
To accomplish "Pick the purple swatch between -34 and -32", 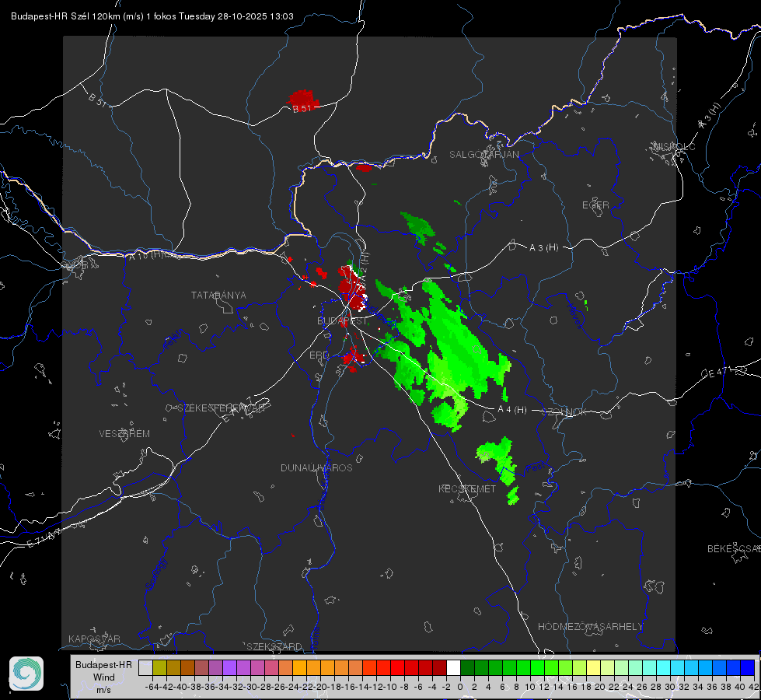I will [229, 667].
